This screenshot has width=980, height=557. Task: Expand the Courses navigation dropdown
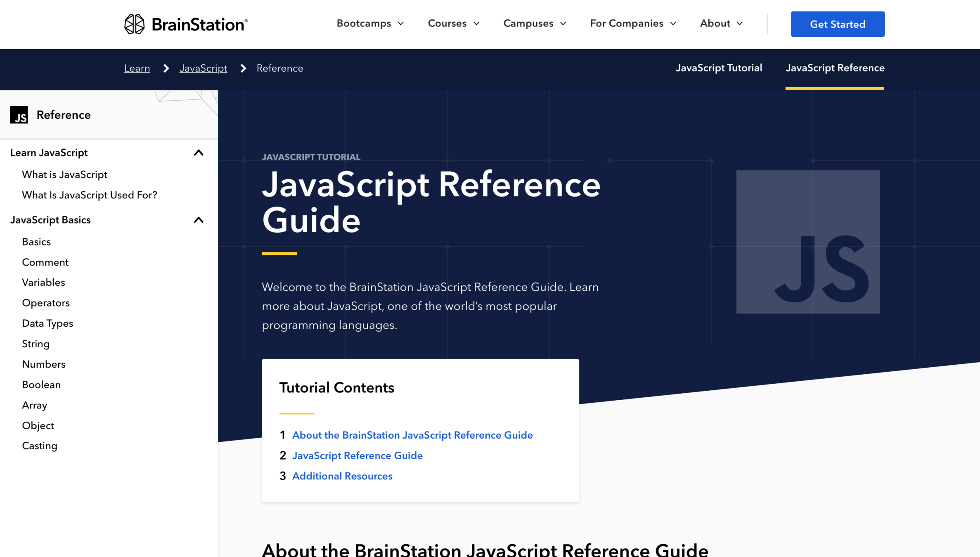point(453,24)
